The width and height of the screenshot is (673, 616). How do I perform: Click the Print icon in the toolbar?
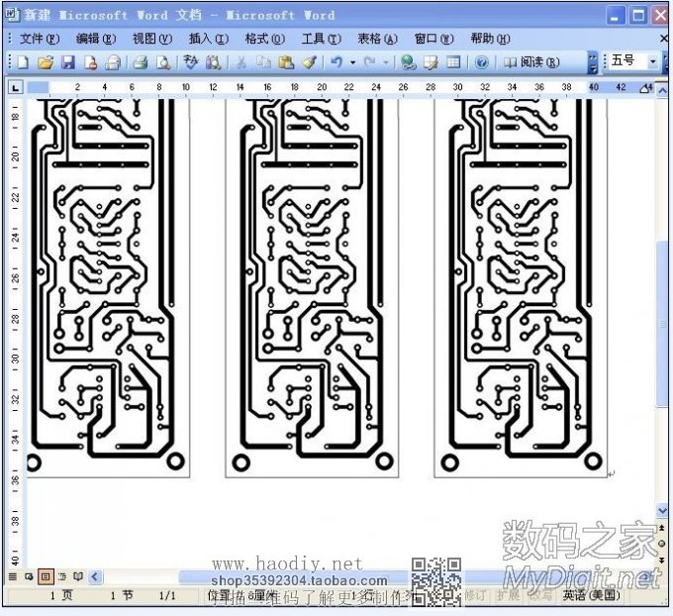(141, 62)
